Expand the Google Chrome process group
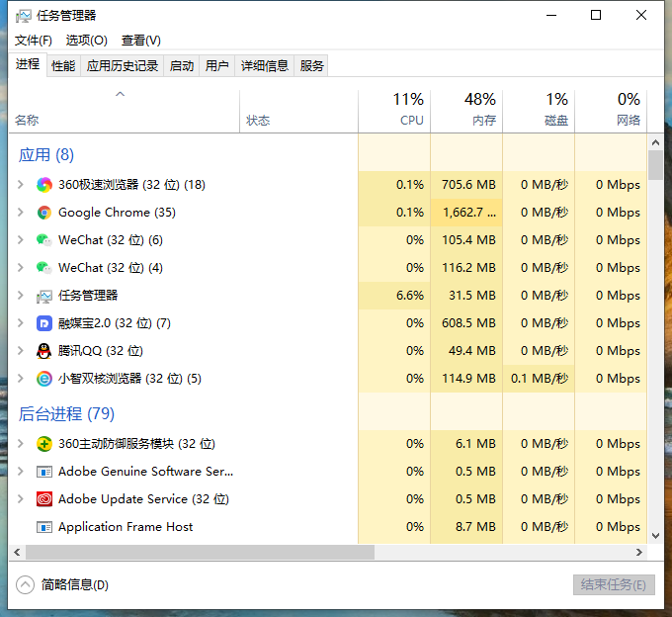The height and width of the screenshot is (617, 672). point(21,213)
